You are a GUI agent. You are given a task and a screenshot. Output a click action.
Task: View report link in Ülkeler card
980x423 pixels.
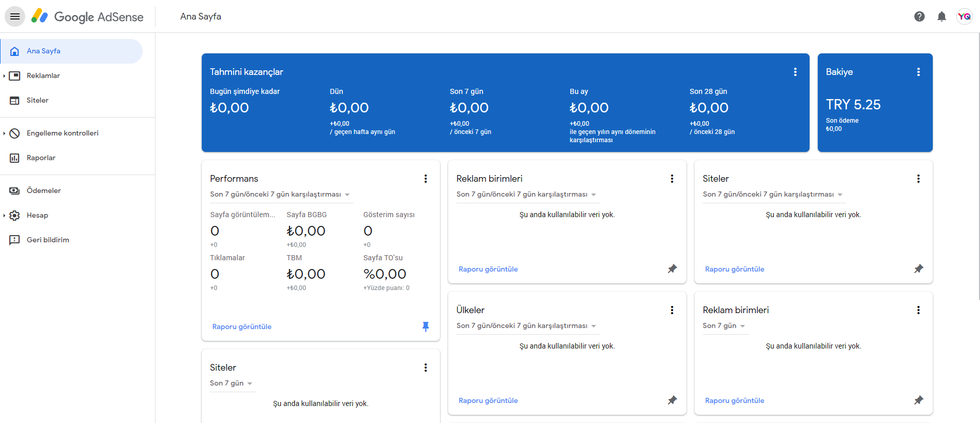pyautogui.click(x=488, y=400)
